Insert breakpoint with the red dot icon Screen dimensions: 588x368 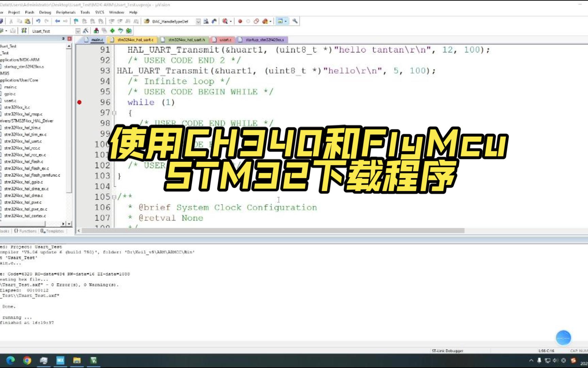(x=240, y=21)
